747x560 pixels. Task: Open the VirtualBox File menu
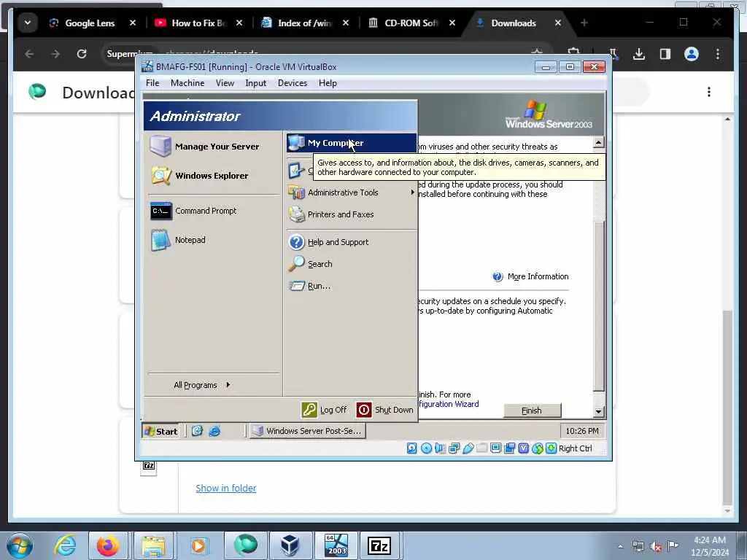coord(152,83)
